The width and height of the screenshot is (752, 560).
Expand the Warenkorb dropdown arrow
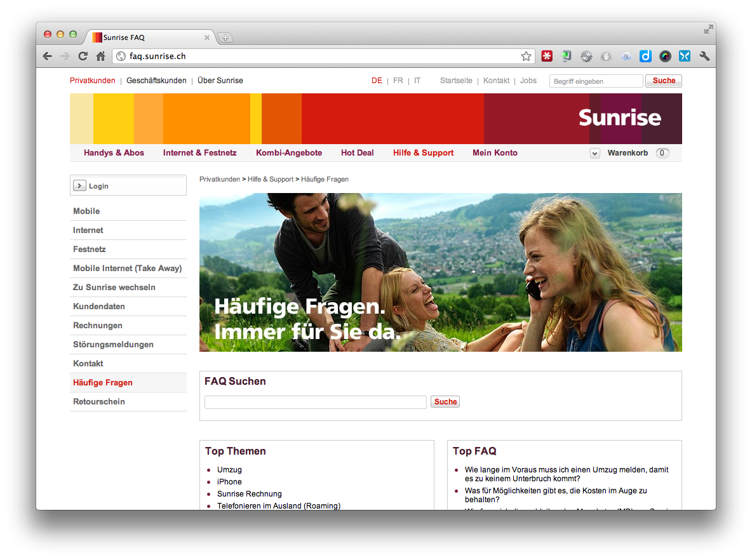point(594,154)
